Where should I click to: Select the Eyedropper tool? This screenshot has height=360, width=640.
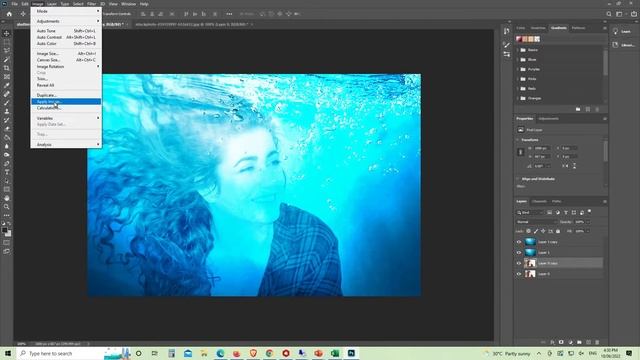click(7, 85)
